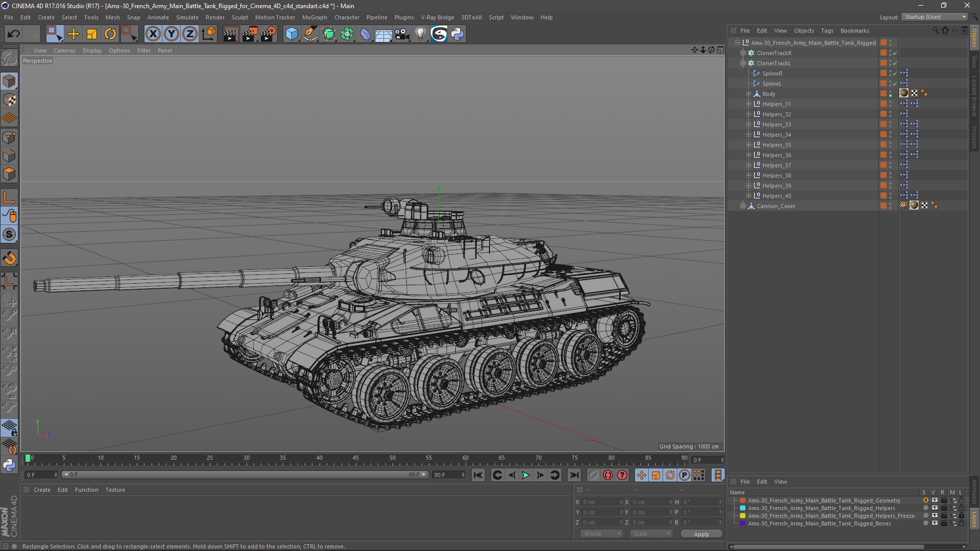Open the Mesh menu
This screenshot has width=980, height=551.
tap(112, 17)
